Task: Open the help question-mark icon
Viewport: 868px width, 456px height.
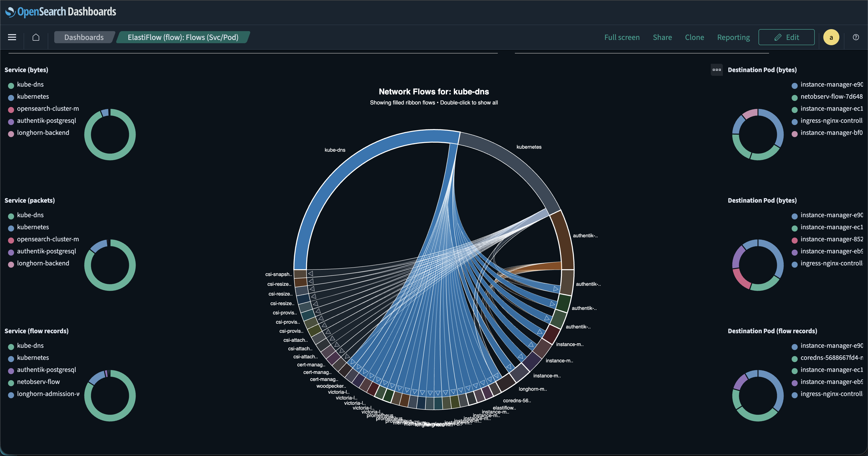Action: coord(855,37)
